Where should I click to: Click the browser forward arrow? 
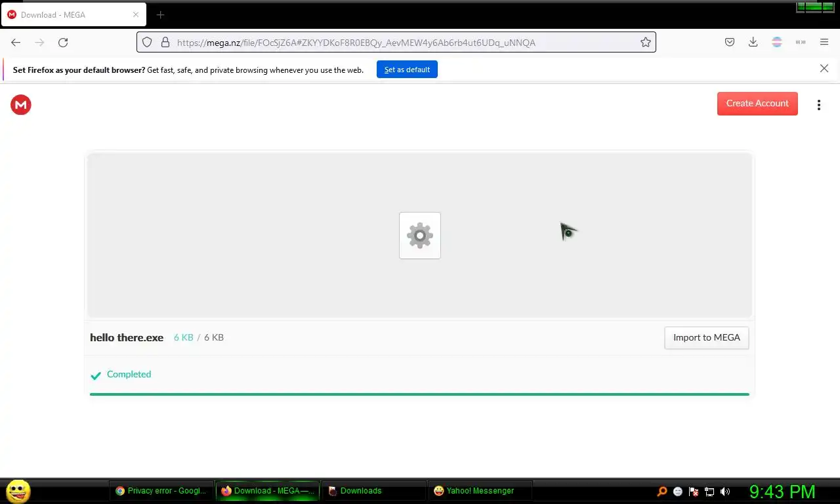[39, 42]
